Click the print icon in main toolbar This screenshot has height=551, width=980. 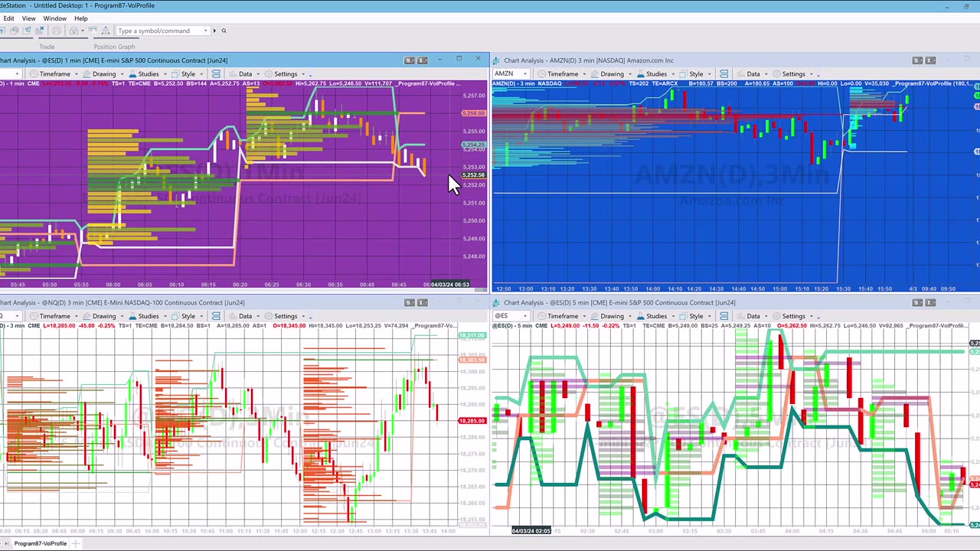(56, 31)
